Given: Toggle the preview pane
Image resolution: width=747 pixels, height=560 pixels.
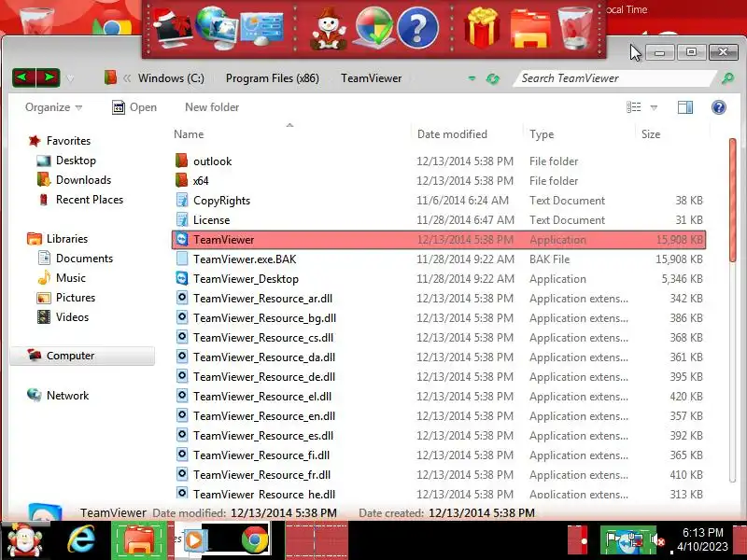Looking at the screenshot, I should [x=685, y=107].
